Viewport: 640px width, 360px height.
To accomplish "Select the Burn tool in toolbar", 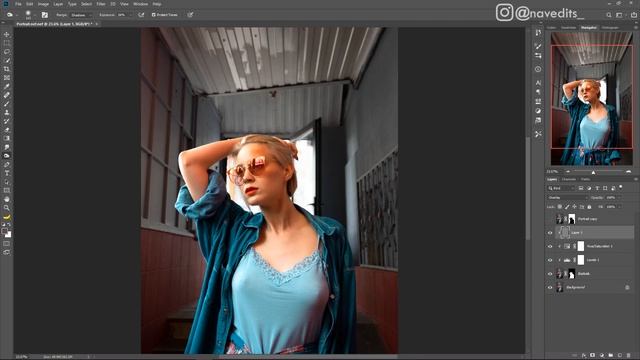I will pos(7,156).
